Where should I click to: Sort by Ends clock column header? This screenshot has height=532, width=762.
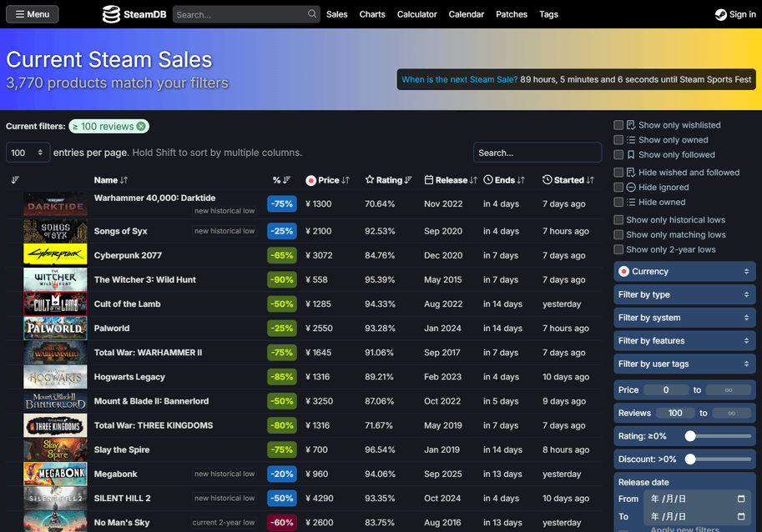(x=504, y=180)
